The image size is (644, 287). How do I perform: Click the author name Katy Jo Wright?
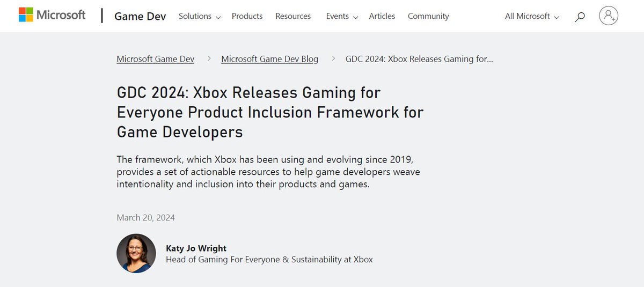196,248
